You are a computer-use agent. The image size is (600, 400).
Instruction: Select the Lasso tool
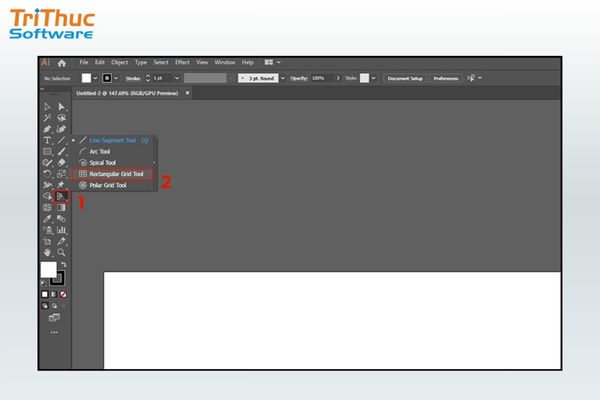click(61, 118)
